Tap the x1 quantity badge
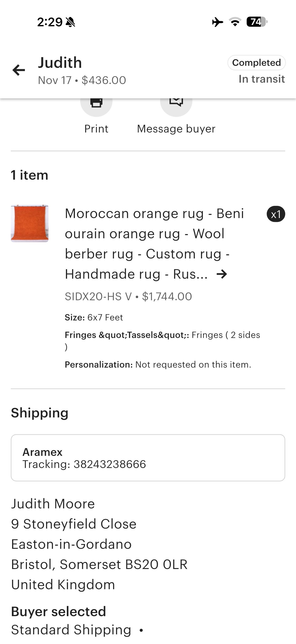This screenshot has width=296, height=644. point(276,214)
